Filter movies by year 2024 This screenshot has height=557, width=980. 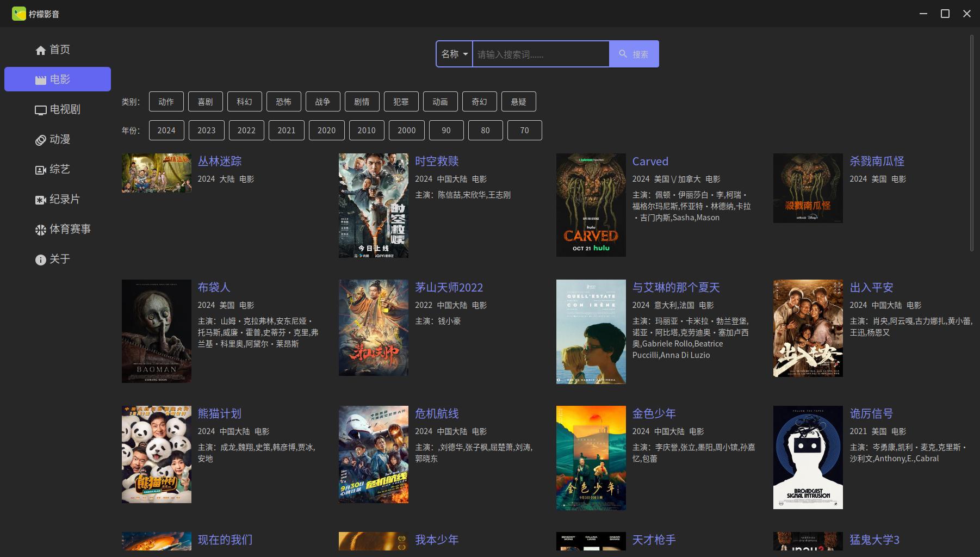[166, 131]
